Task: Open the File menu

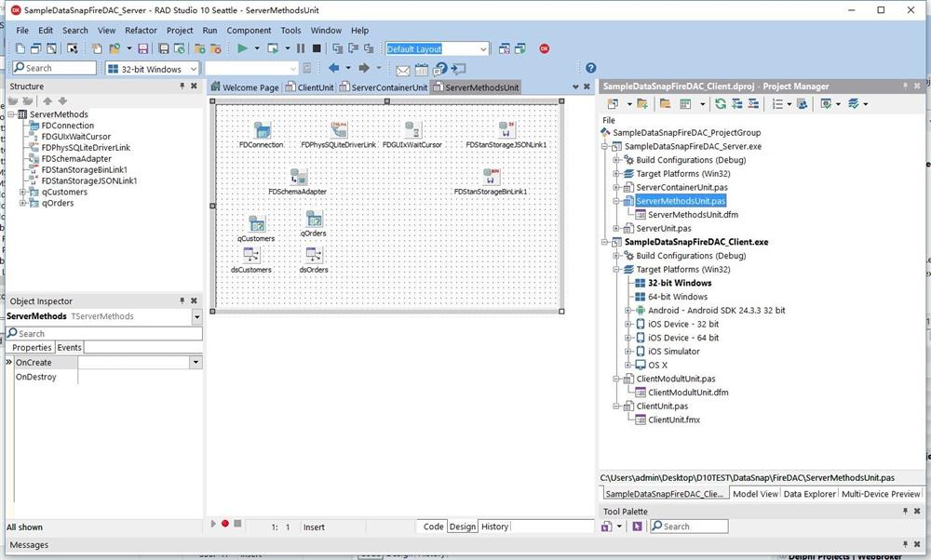Action: [x=22, y=31]
